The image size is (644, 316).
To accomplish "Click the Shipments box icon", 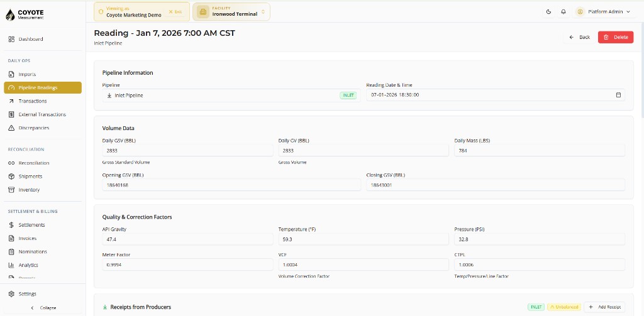I will coord(11,177).
